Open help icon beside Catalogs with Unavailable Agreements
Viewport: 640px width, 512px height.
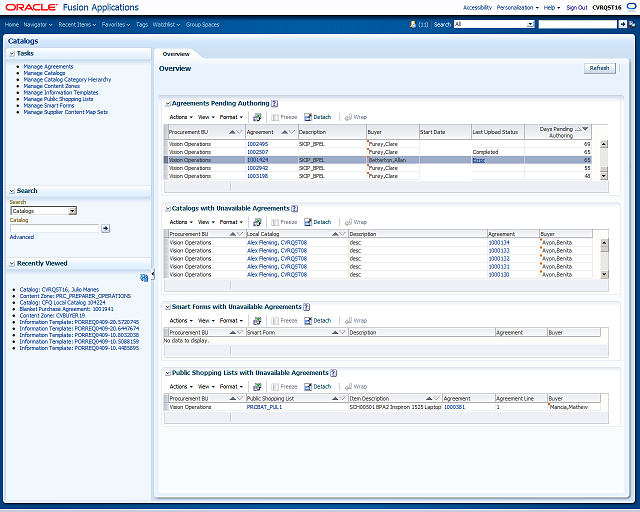pyautogui.click(x=295, y=209)
